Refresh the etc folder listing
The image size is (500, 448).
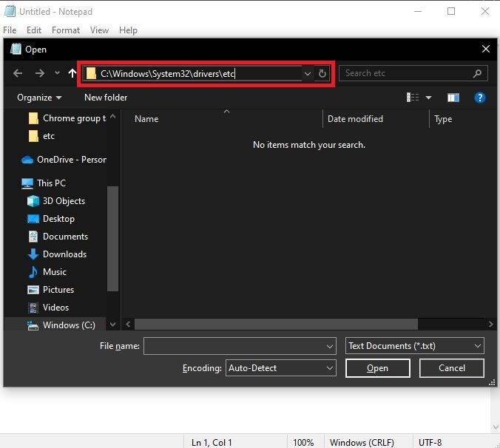[322, 74]
